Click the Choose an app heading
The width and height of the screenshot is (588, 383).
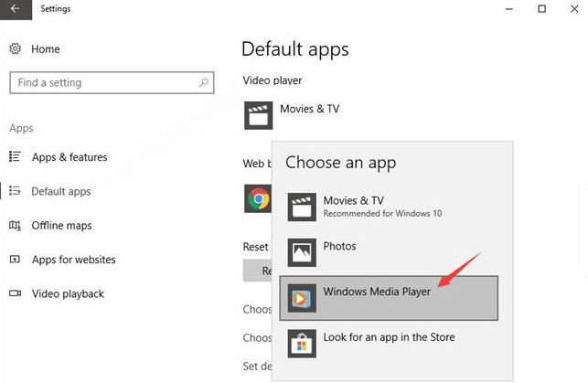pos(340,163)
